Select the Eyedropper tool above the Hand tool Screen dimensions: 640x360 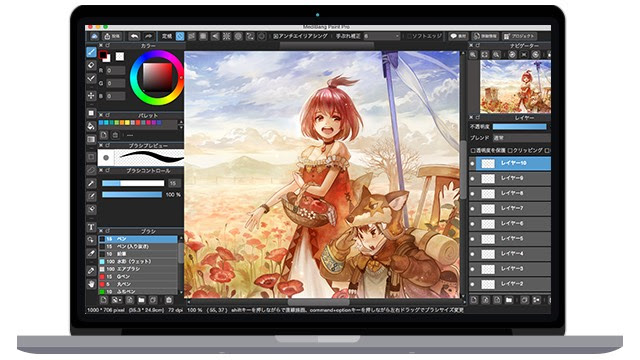tap(91, 271)
